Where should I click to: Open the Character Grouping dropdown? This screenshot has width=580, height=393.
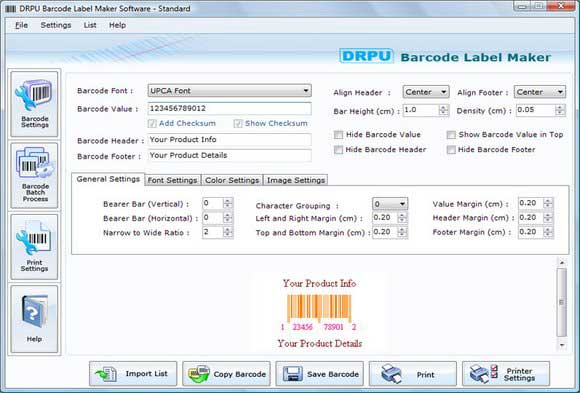390,204
